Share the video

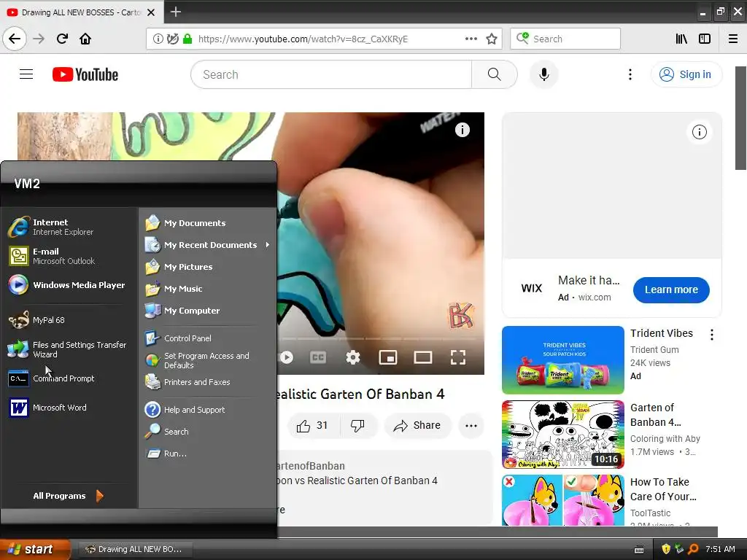click(417, 425)
